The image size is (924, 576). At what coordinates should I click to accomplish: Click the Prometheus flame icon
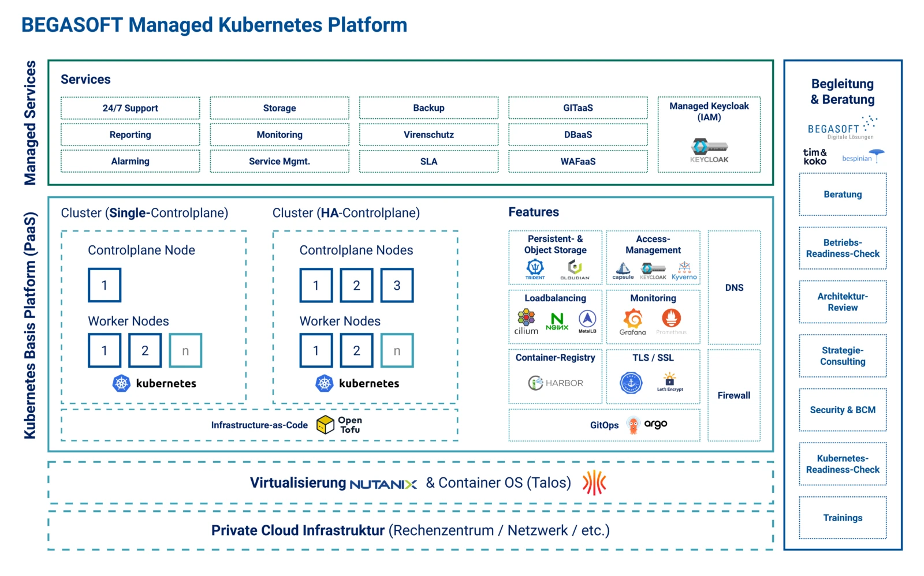[671, 318]
